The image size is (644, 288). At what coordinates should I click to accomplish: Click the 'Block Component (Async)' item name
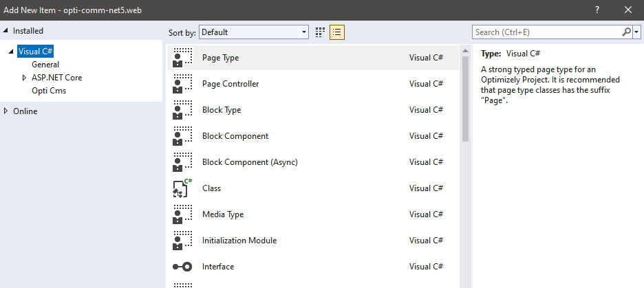coord(250,162)
